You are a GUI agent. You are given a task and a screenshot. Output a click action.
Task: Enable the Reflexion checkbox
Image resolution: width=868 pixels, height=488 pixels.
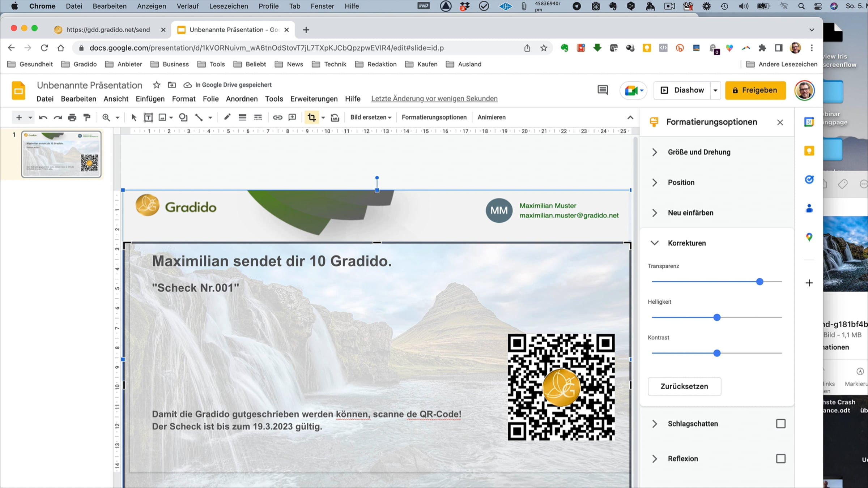(x=781, y=459)
